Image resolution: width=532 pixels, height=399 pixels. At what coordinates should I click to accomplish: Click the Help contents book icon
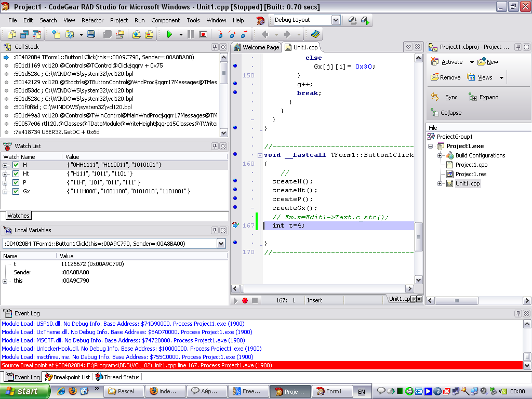(315, 34)
